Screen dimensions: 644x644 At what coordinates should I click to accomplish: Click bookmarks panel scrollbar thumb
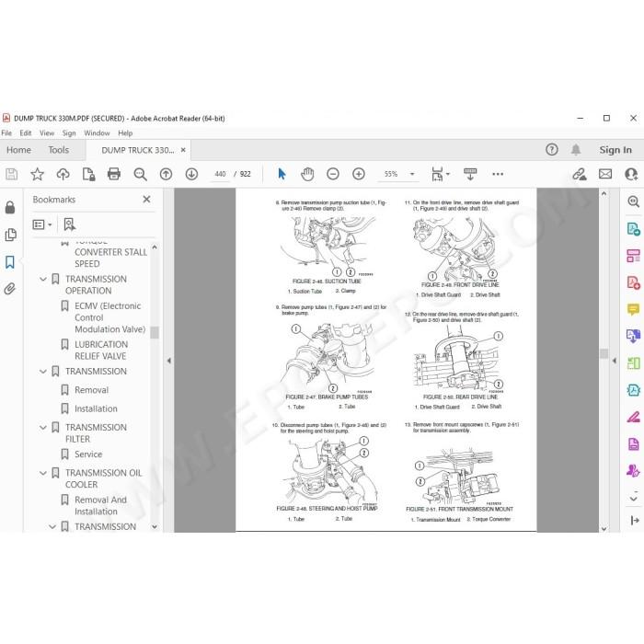coord(155,332)
